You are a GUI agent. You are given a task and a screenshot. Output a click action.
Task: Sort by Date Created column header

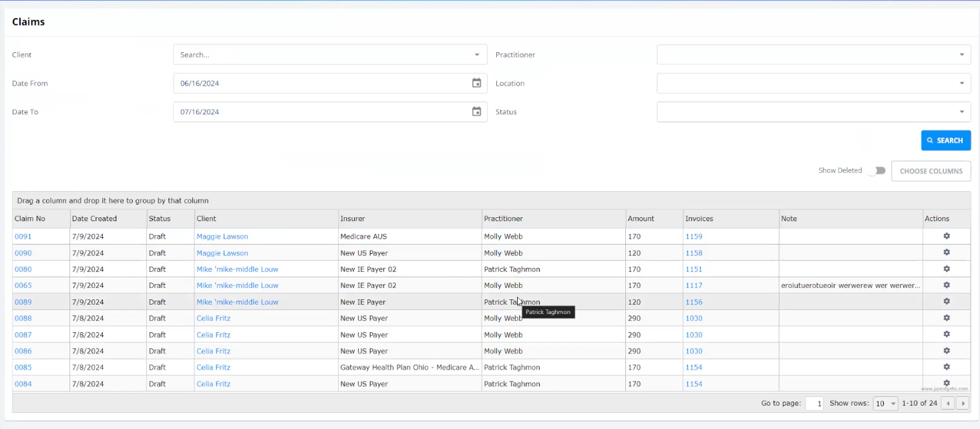coord(94,219)
